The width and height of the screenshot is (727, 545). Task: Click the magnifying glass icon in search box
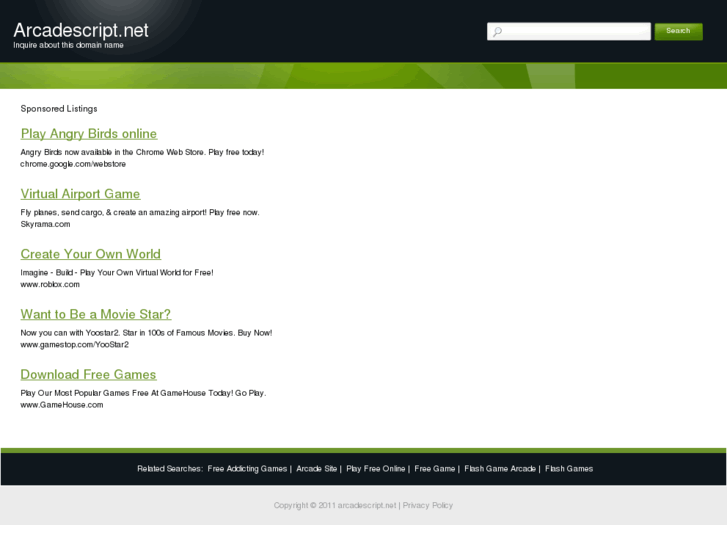click(497, 32)
